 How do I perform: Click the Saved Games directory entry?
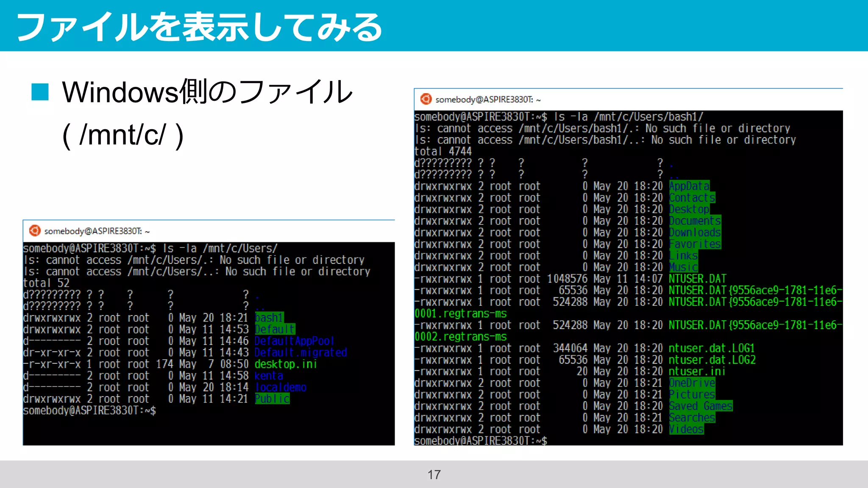701,406
